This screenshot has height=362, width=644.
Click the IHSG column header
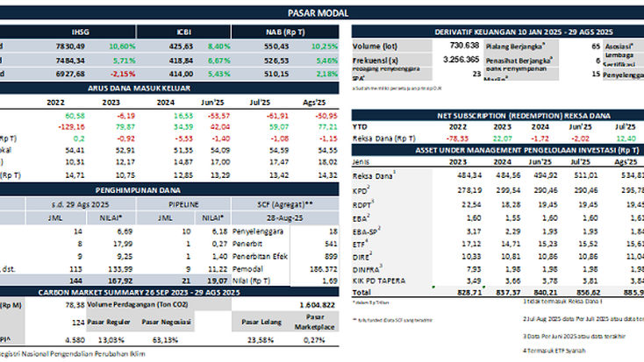tap(80, 32)
